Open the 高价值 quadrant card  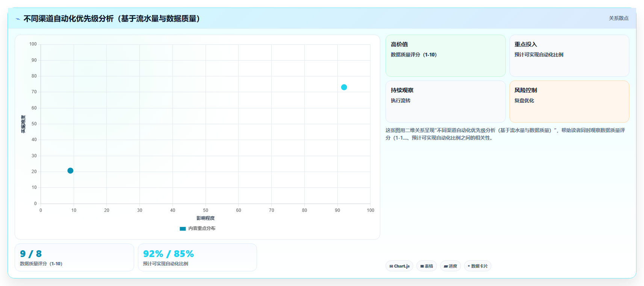[x=445, y=56]
